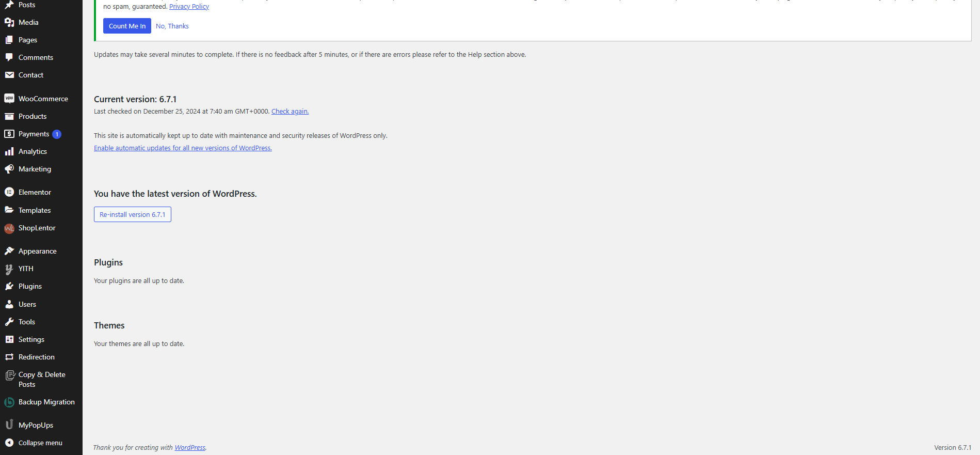980x455 pixels.
Task: Click 'Your plugins are all up to date.'
Action: tap(139, 281)
